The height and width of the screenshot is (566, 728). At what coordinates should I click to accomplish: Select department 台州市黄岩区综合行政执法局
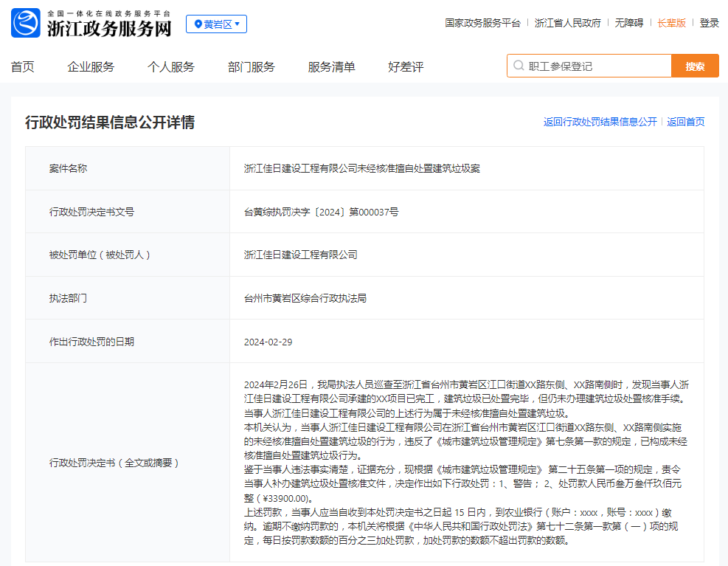click(x=305, y=298)
